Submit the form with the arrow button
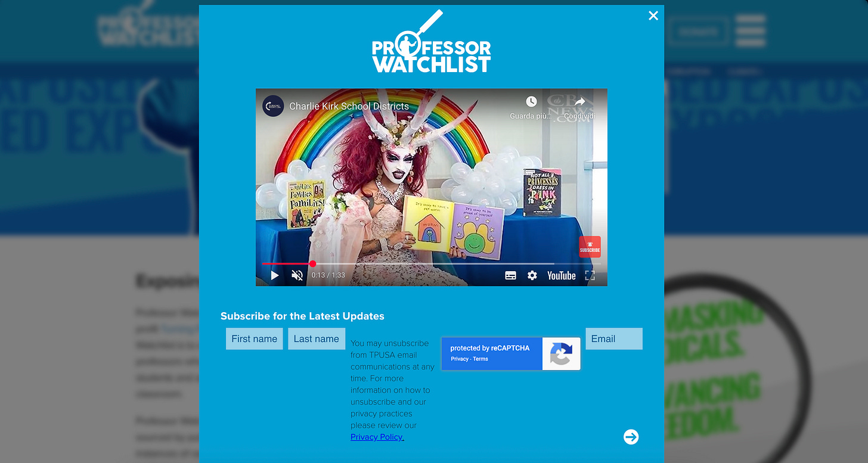This screenshot has width=868, height=463. point(631,437)
